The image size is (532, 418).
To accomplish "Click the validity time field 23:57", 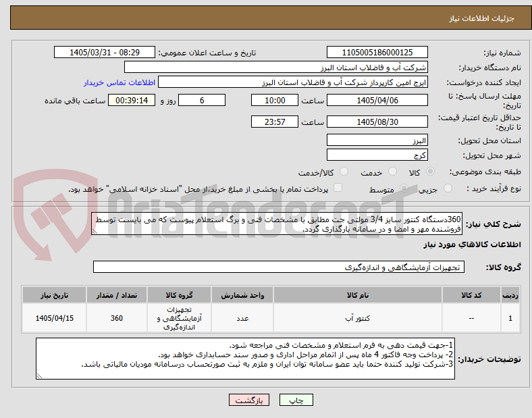I will (275, 122).
